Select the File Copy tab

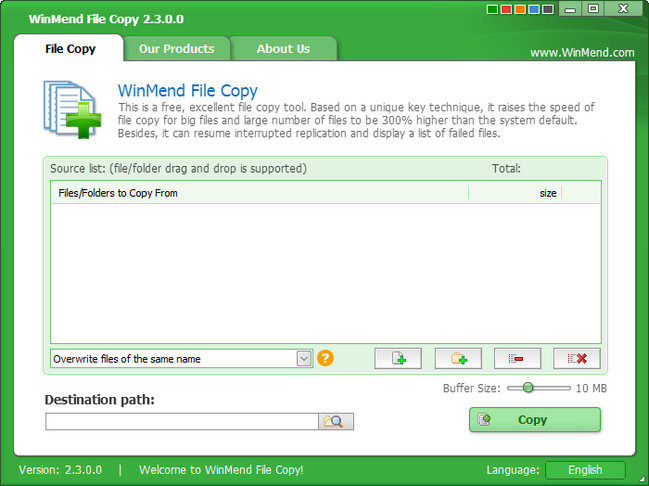pos(70,48)
